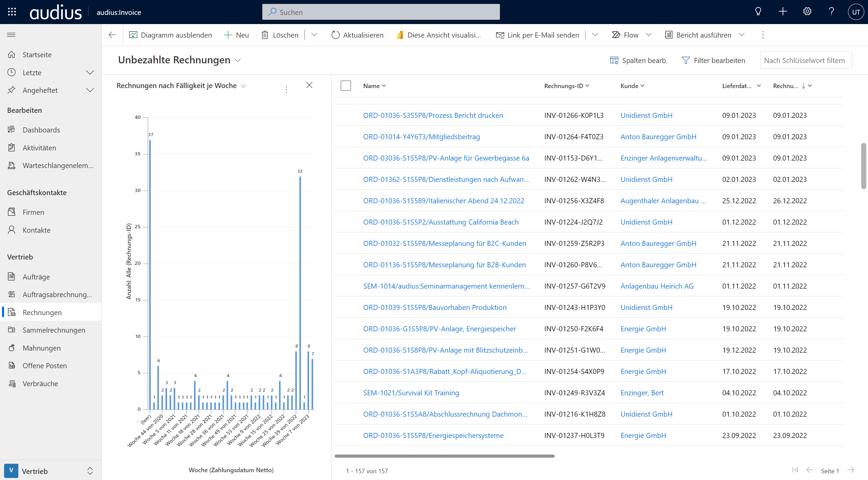Image resolution: width=868 pixels, height=480 pixels.
Task: Toggle the checkbox next to Name column
Action: (x=346, y=85)
